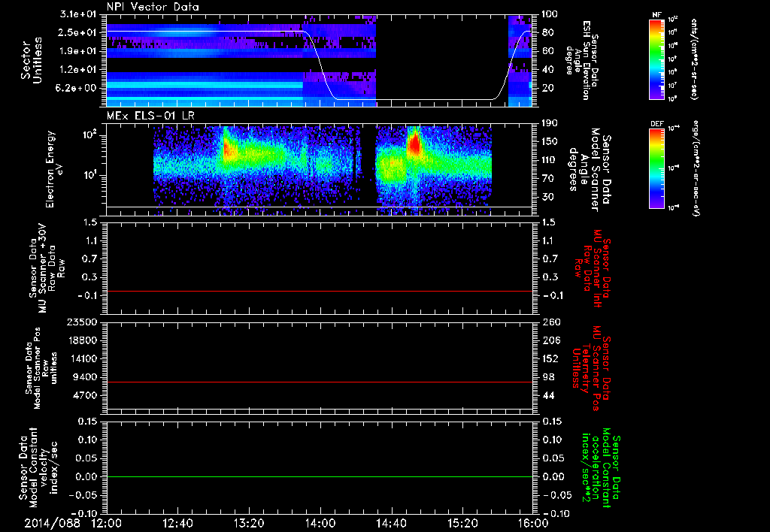Click the 14:40 time axis label

point(391,523)
